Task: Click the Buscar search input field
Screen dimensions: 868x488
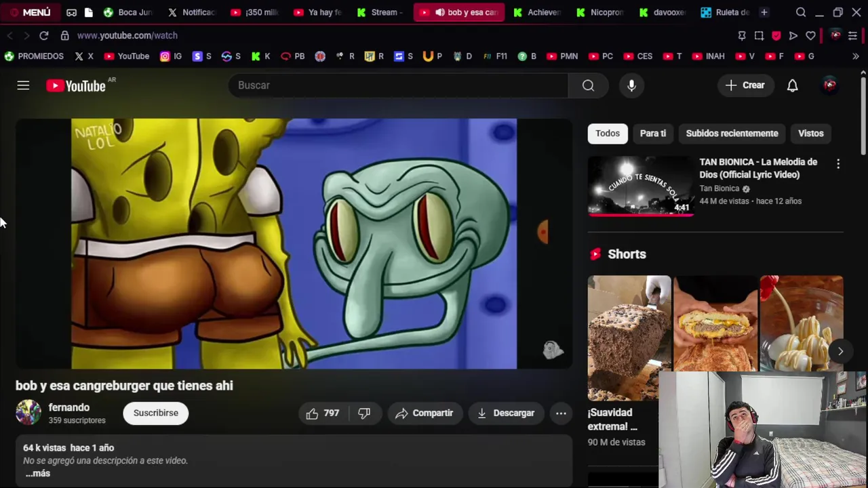Action: tap(399, 85)
